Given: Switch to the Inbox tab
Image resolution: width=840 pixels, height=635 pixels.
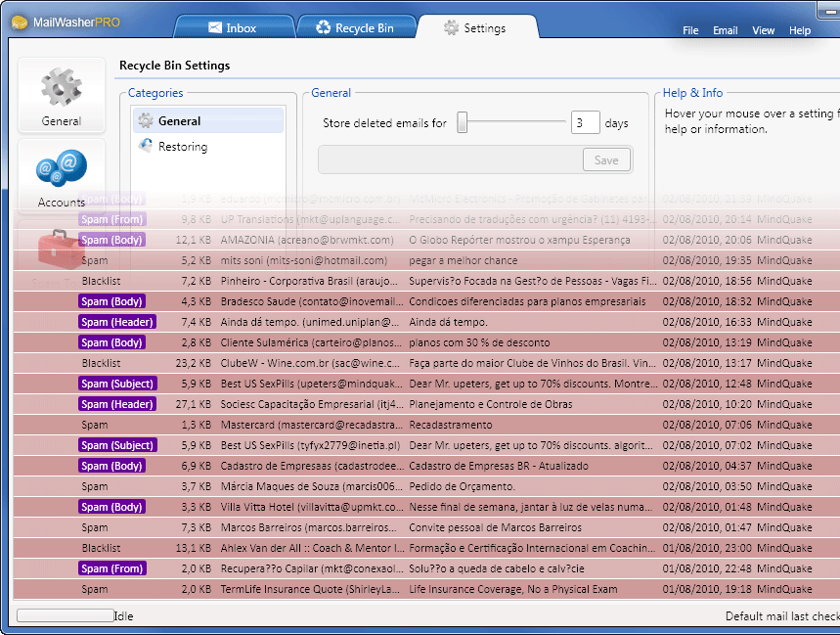Looking at the screenshot, I should point(234,27).
